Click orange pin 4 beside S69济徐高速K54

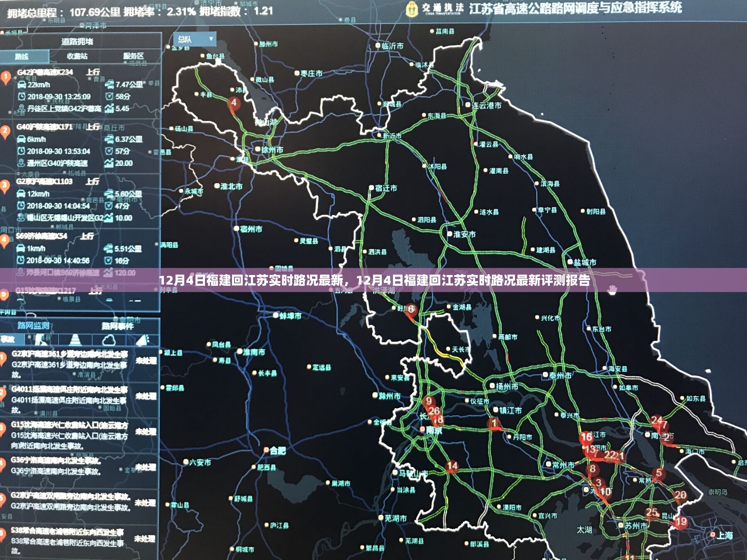5,241
